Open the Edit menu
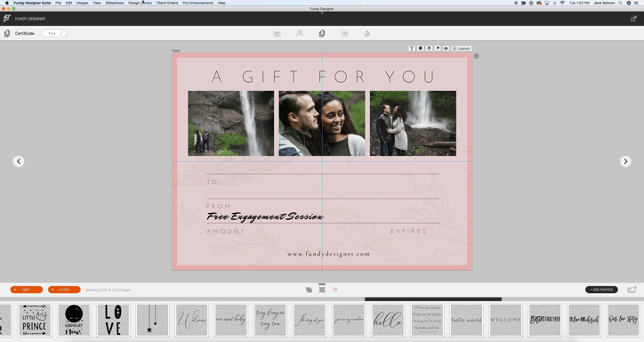This screenshot has height=342, width=644. coord(68,3)
